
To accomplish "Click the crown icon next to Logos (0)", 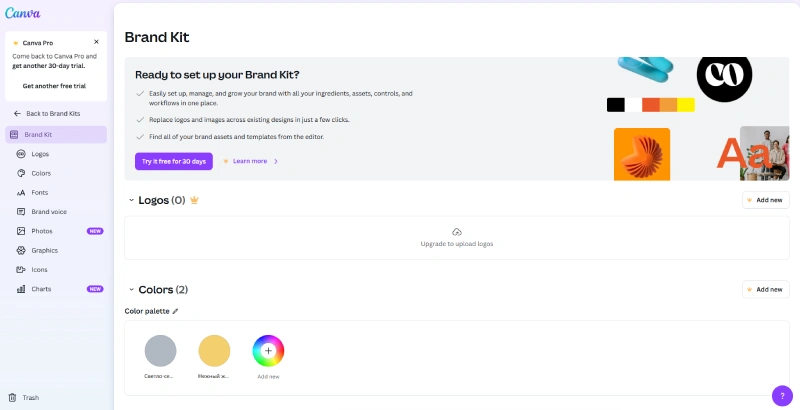I will coord(194,200).
